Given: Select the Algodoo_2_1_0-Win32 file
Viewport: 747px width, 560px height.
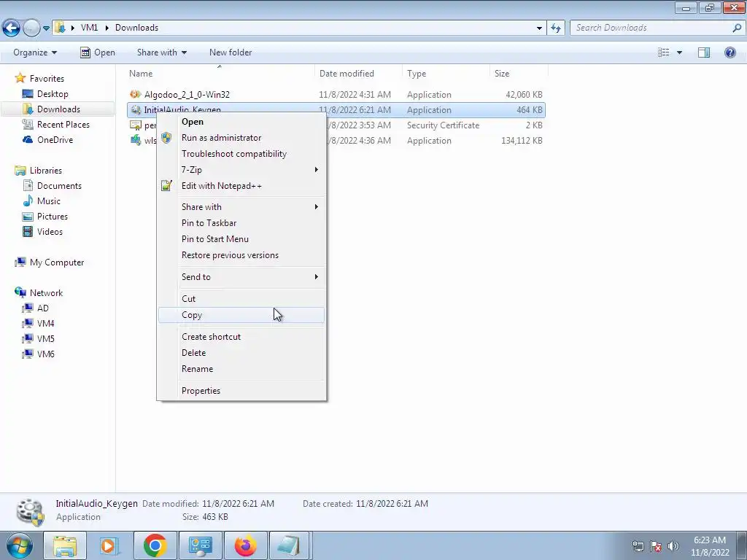Looking at the screenshot, I should click(x=187, y=94).
